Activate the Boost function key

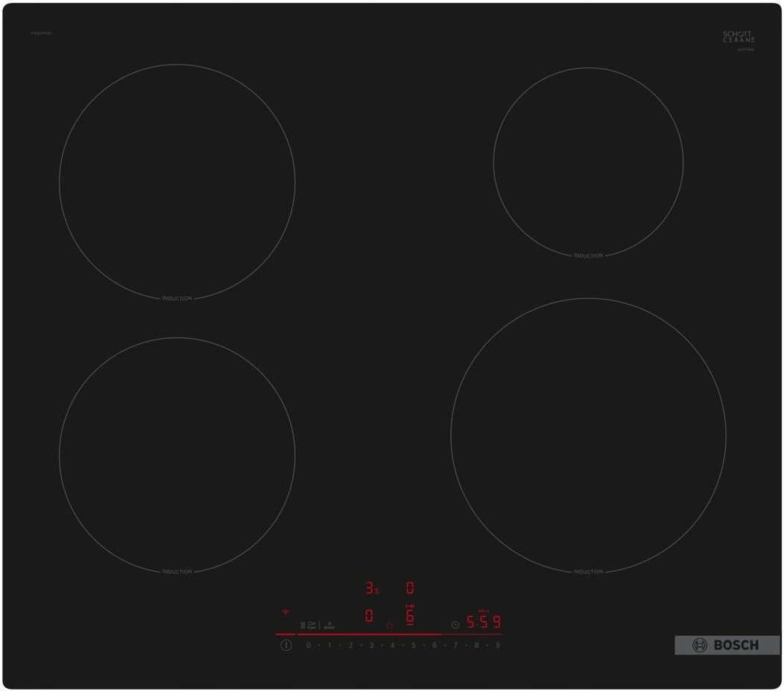coord(329,625)
